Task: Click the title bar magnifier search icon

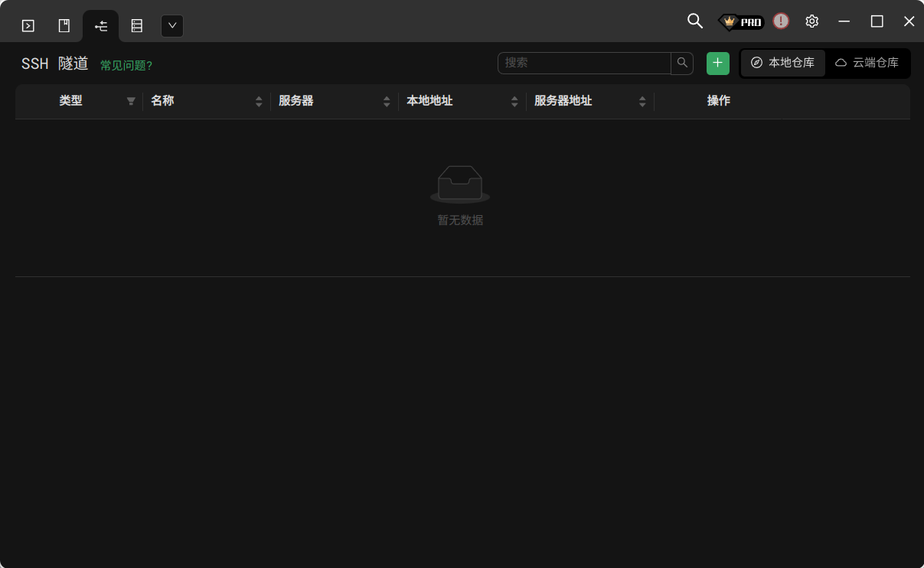Action: pyautogui.click(x=694, y=21)
